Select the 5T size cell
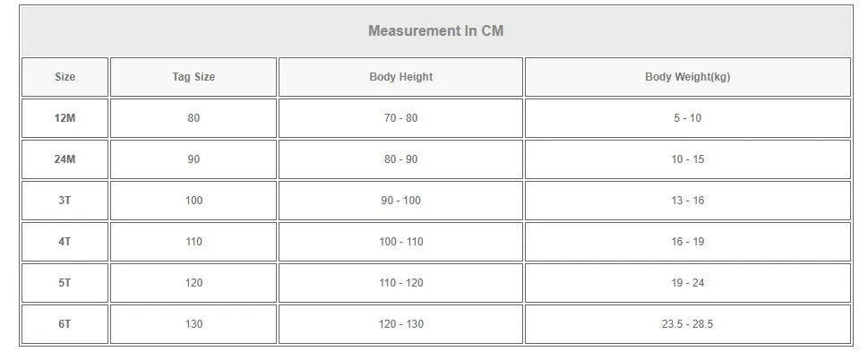The height and width of the screenshot is (360, 868). click(64, 283)
